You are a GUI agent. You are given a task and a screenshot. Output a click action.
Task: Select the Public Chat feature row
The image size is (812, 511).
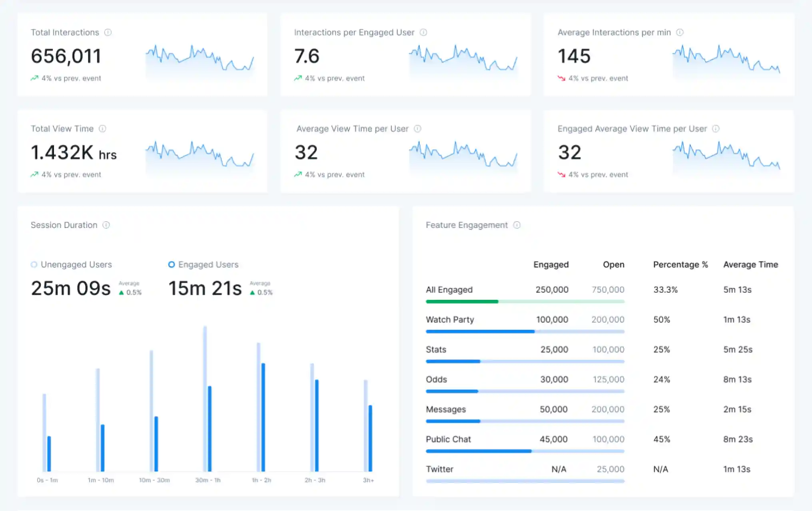click(x=448, y=439)
